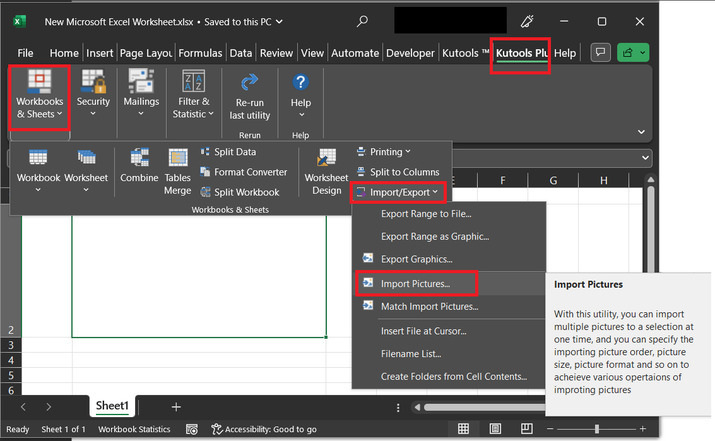Select the Sheet1 tab

pos(112,406)
